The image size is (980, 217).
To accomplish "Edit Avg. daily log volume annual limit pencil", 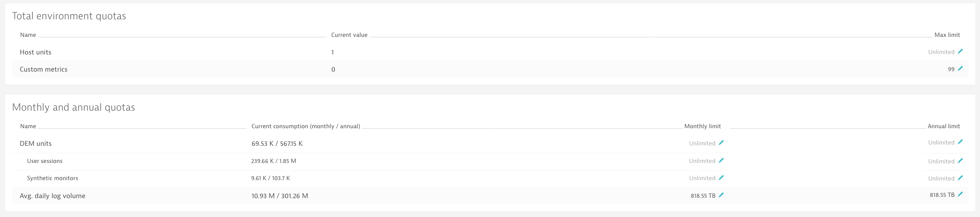I will (960, 194).
